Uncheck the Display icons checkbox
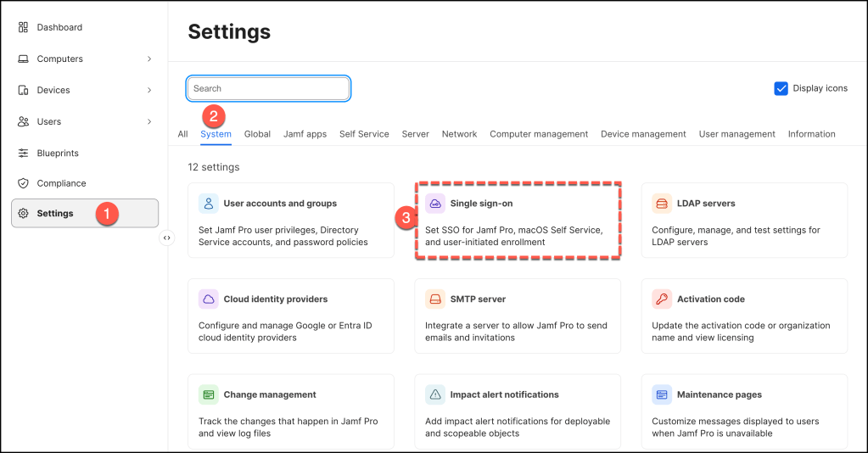868x453 pixels. coord(781,88)
